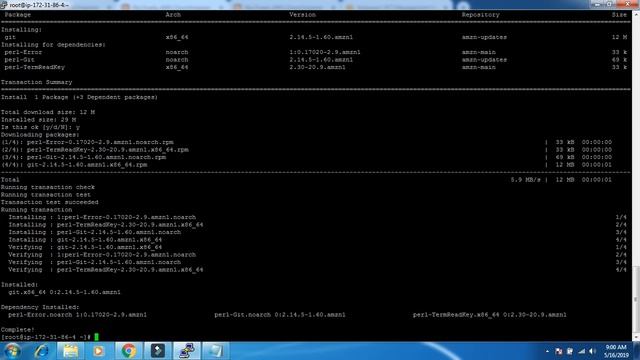Screen dimensions: 640x360
Task: Click the 'Transaction Summary' line
Action: tap(36, 82)
